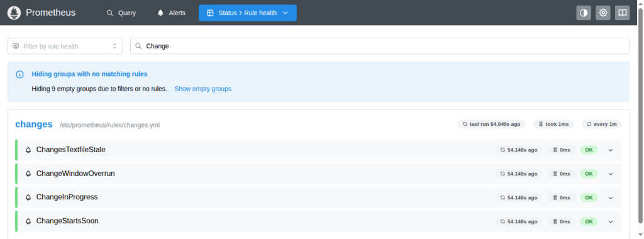Click the ChangeInProgress rule name
Image resolution: width=644 pixels, height=239 pixels.
pos(67,197)
